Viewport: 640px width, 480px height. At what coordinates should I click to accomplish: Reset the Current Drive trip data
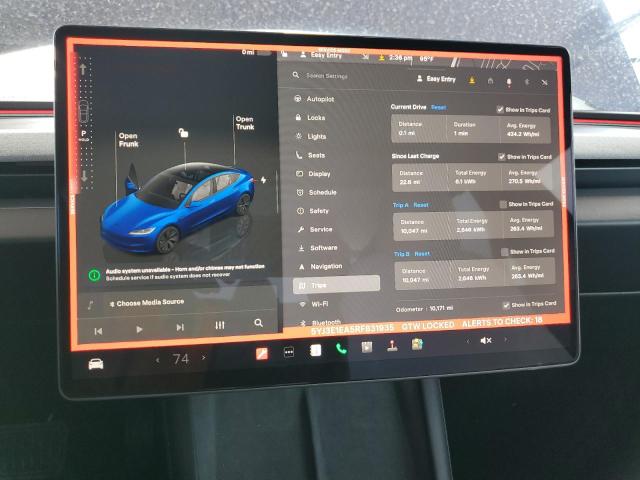(438, 107)
